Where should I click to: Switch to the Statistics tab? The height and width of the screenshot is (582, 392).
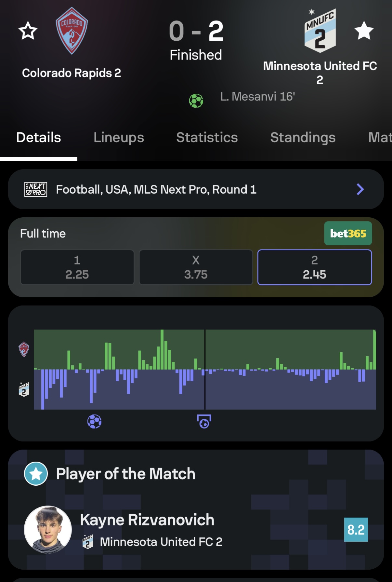tap(207, 138)
